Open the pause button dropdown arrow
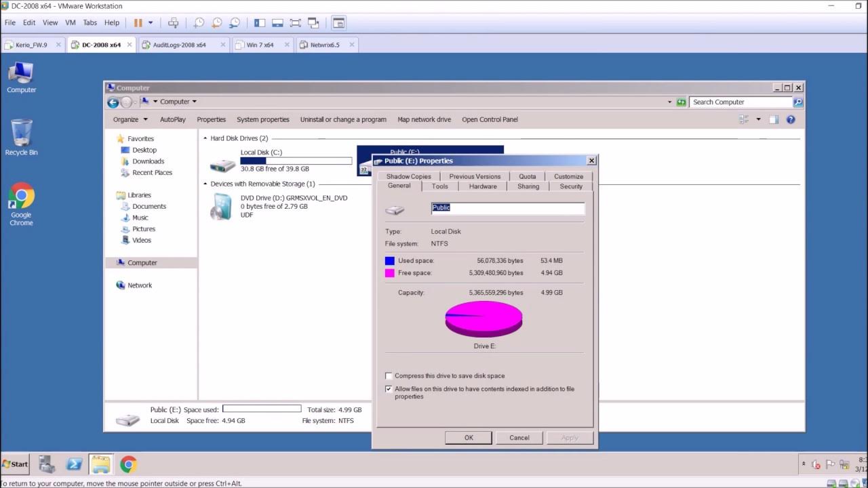 [151, 22]
